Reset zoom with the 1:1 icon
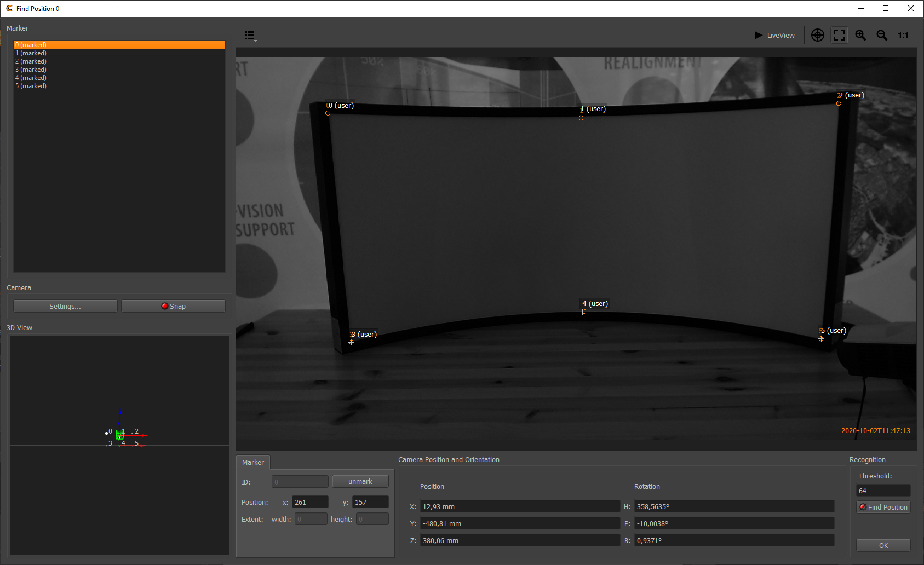Viewport: 924px width, 565px height. coord(903,36)
